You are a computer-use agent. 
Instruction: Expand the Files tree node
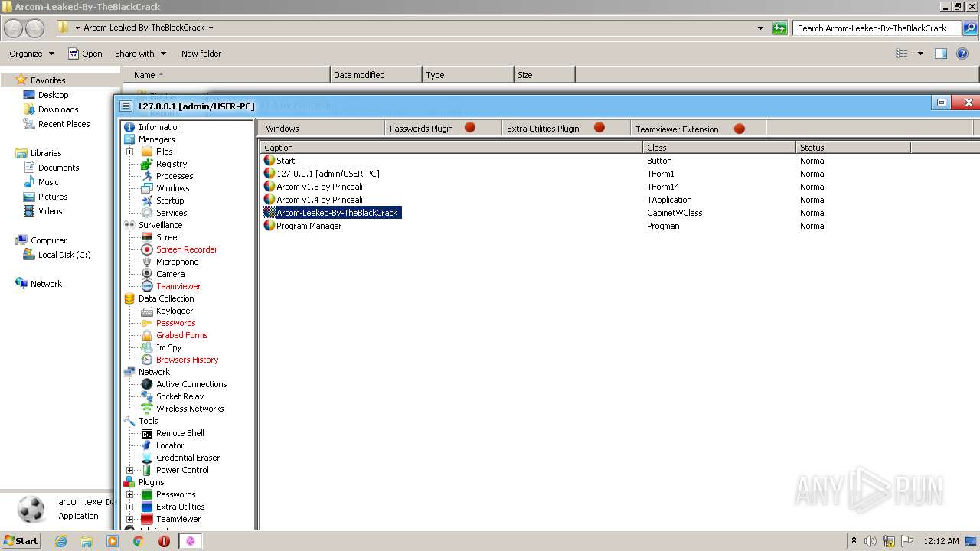tap(130, 152)
